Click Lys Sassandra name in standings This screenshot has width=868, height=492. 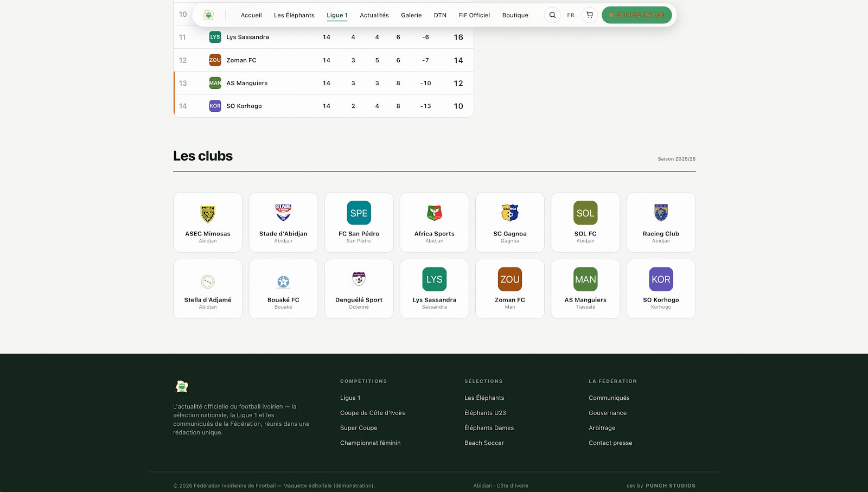pos(247,37)
